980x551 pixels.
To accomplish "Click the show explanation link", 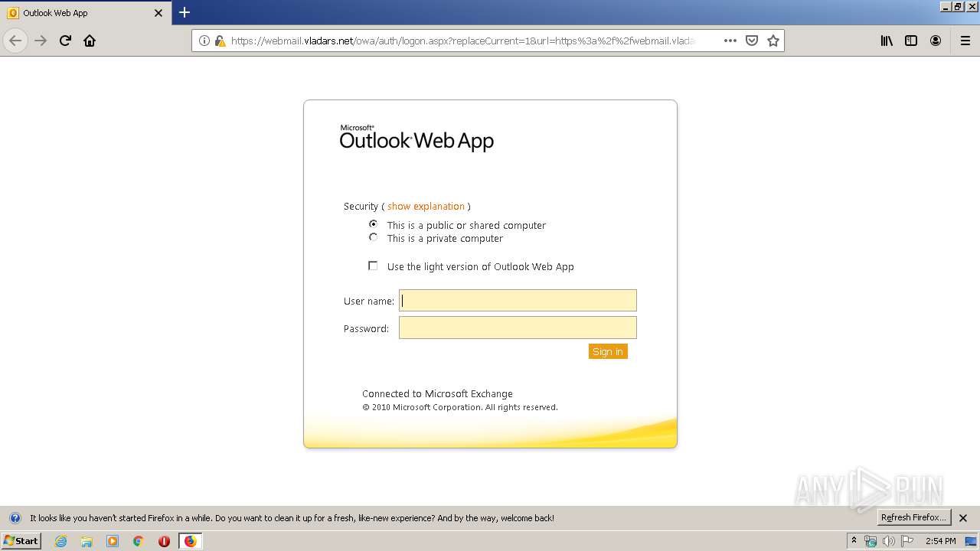I will (x=426, y=206).
